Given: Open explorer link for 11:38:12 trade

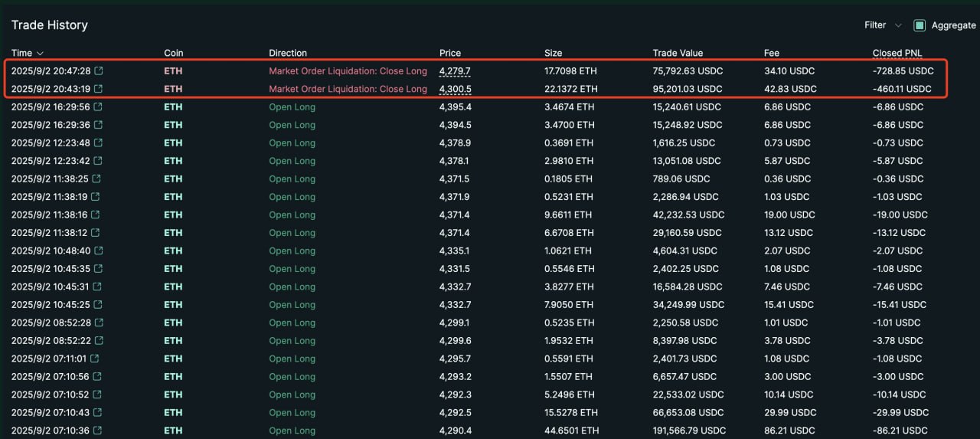Looking at the screenshot, I should pos(96,233).
